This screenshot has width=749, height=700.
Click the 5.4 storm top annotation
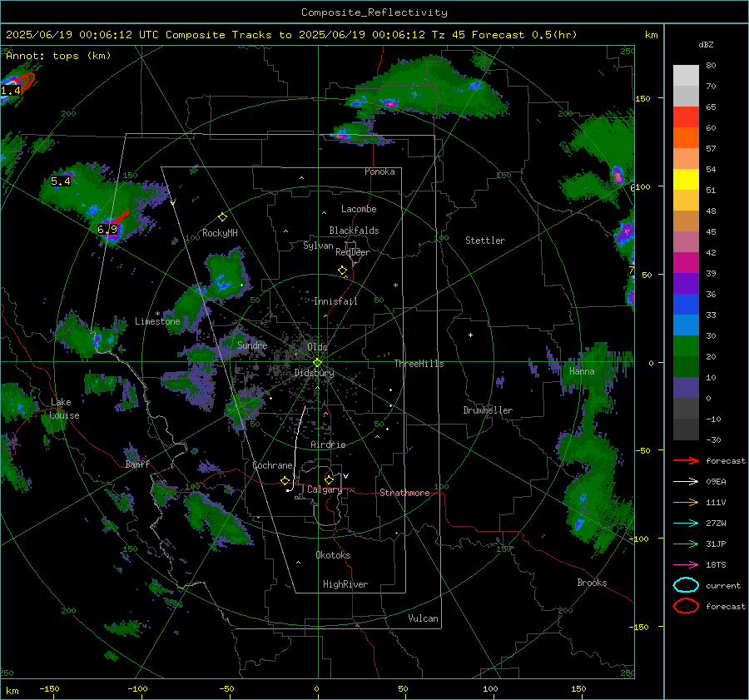[61, 181]
